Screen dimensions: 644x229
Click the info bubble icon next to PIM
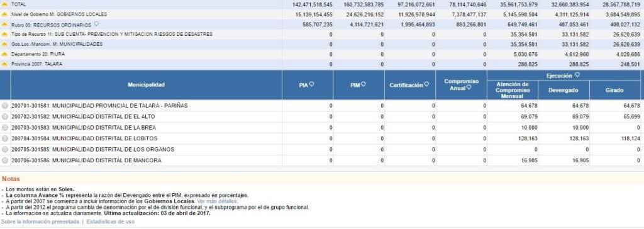pos(363,84)
